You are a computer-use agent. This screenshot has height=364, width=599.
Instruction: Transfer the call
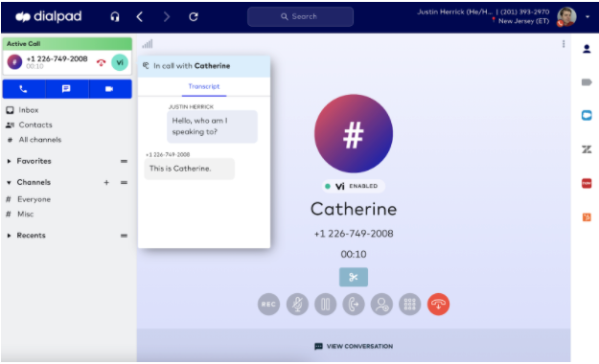point(354,305)
